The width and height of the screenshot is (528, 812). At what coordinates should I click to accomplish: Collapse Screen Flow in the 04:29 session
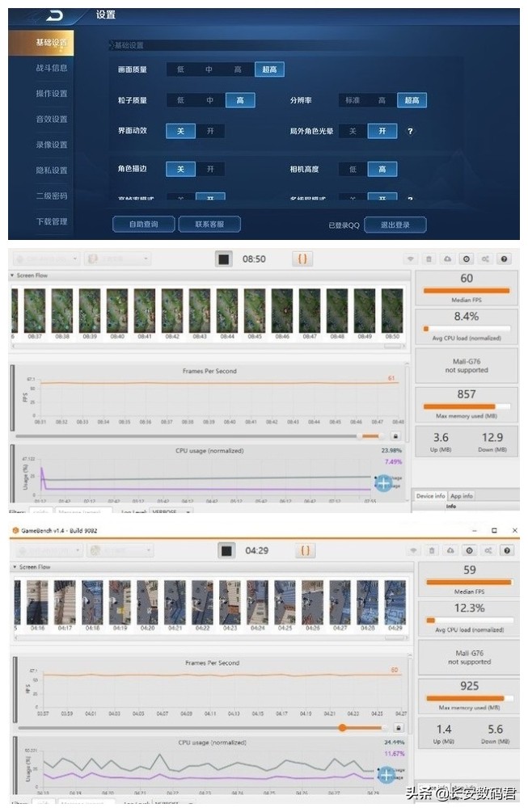pos(15,567)
